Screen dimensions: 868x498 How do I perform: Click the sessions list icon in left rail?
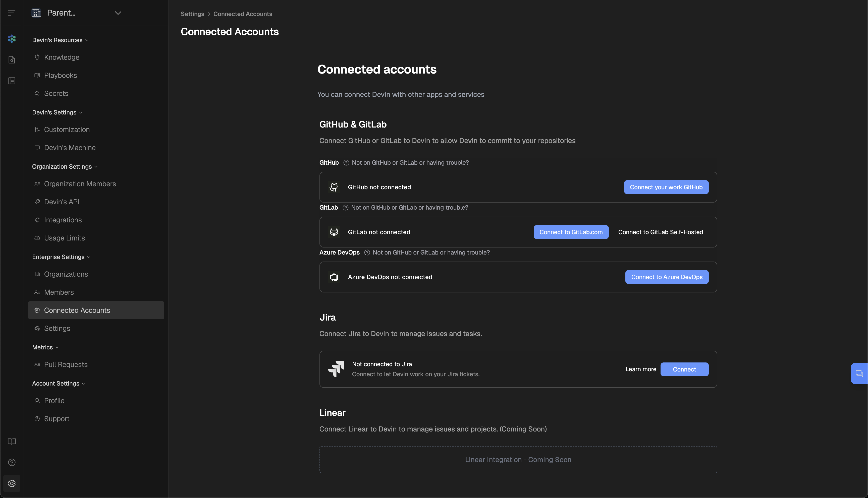tap(12, 81)
